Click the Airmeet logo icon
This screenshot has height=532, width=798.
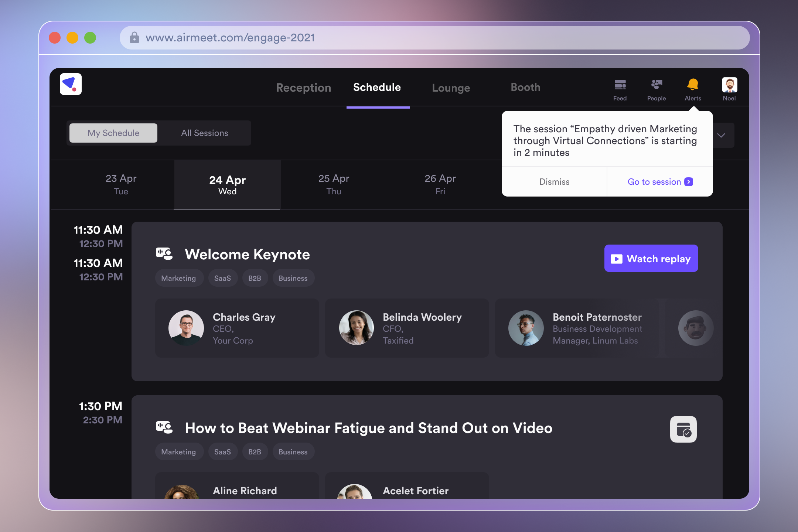pos(71,85)
